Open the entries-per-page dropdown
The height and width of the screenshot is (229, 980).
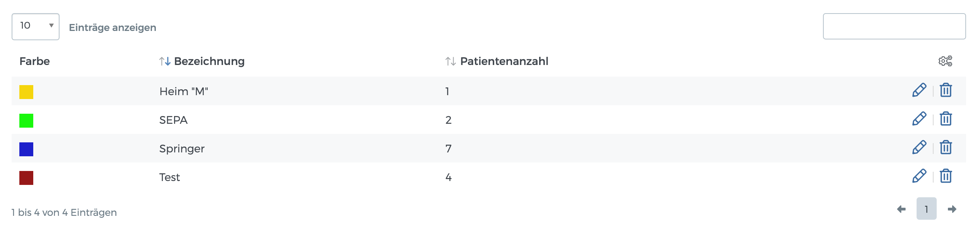[x=36, y=26]
